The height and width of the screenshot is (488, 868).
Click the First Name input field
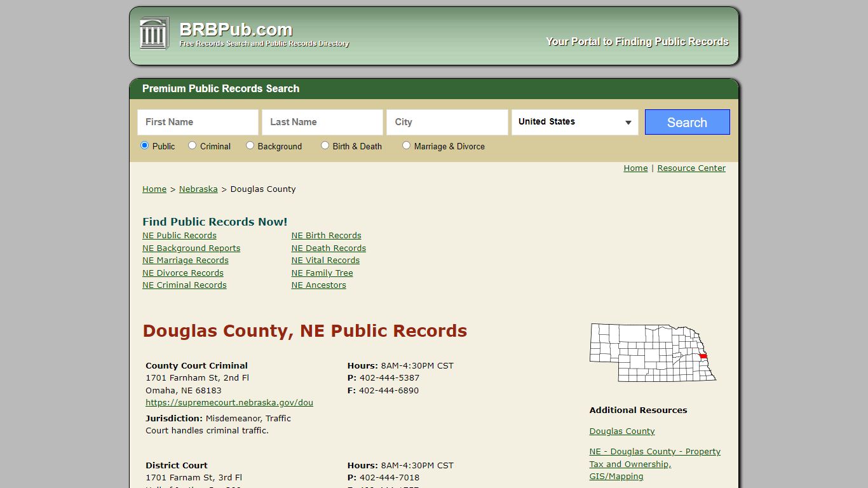point(198,122)
